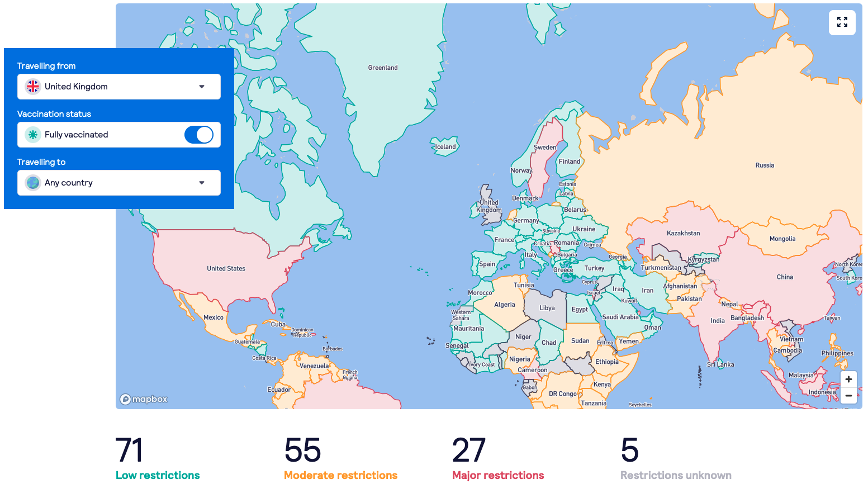This screenshot has width=868, height=484.
Task: Click the United Kingdom flag icon
Action: coord(33,87)
